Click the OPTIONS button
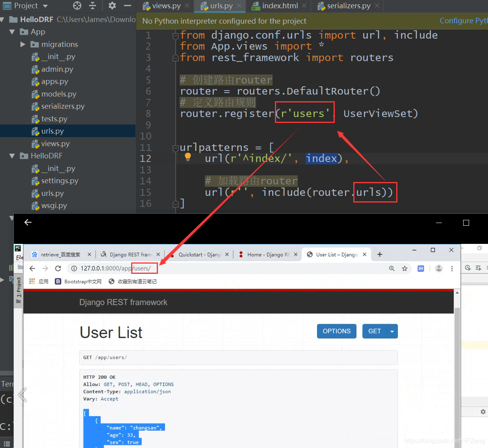This screenshot has width=488, height=448. [337, 331]
